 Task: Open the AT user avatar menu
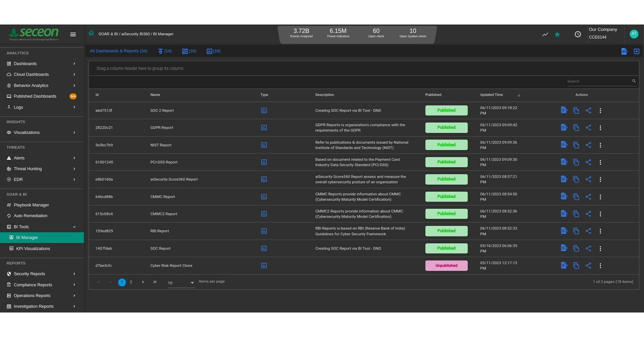(x=634, y=34)
